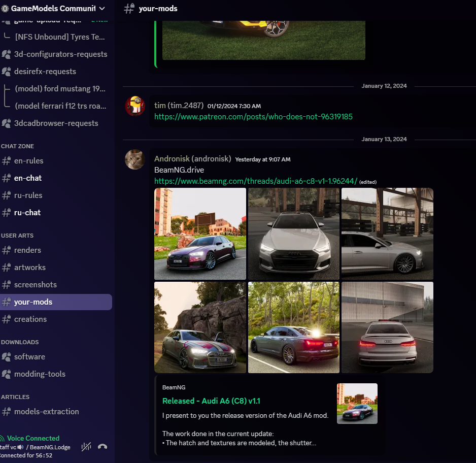Open the Patreon who-does-not post link
The height and width of the screenshot is (463, 476).
pos(253,117)
